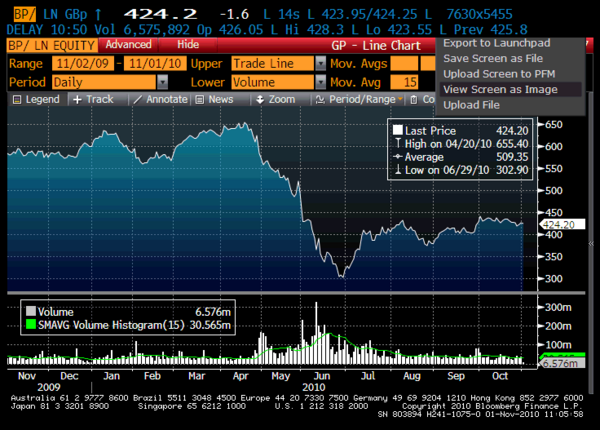Screen dimensions: 600x430
Task: Toggle the gray Volume legend box
Action: pos(31,311)
